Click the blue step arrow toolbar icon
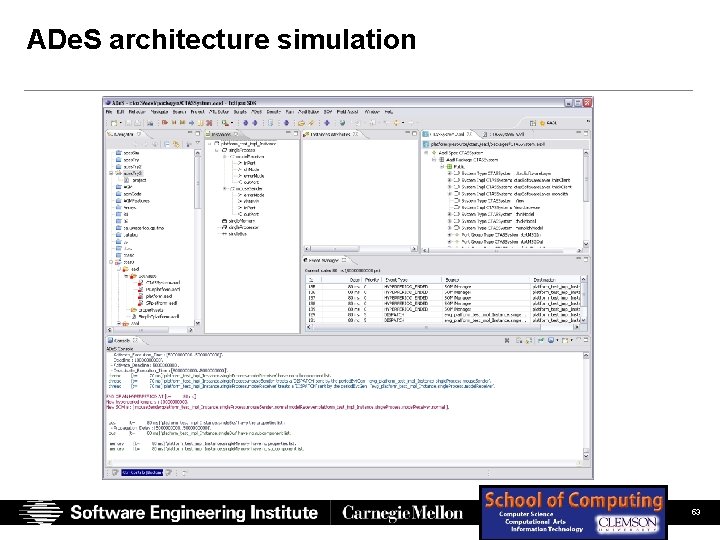Screen dimensions: 720x540 (191, 123)
